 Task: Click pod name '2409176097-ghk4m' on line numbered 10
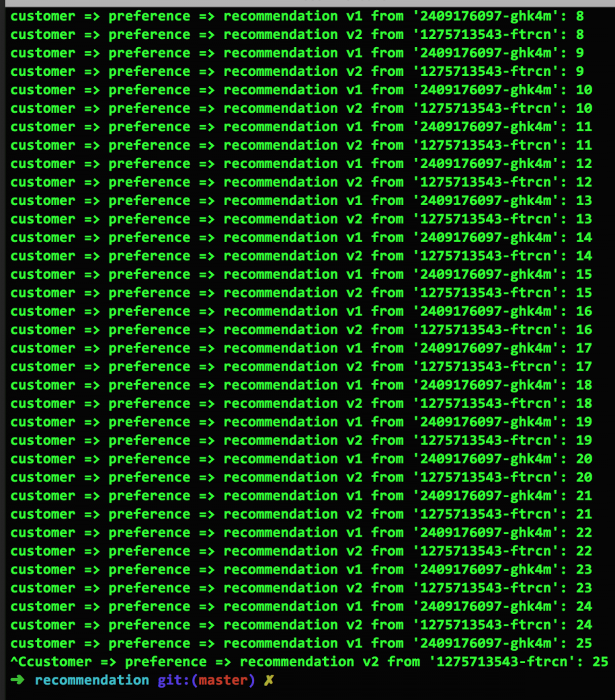pos(486,90)
